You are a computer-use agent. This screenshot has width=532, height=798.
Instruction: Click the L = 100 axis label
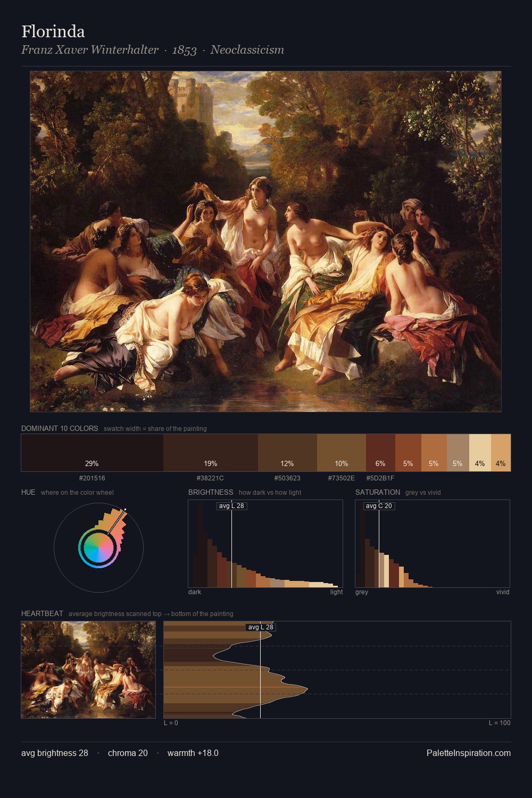coord(500,723)
